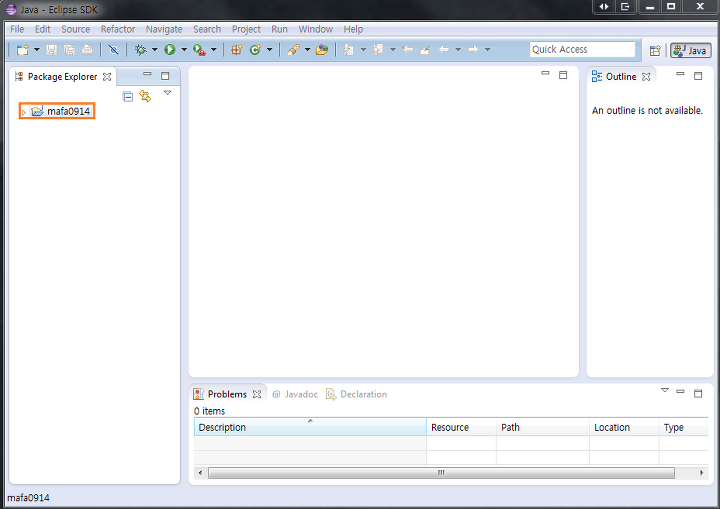Click the Save All toolbar icon
This screenshot has height=509, width=720.
(x=69, y=50)
